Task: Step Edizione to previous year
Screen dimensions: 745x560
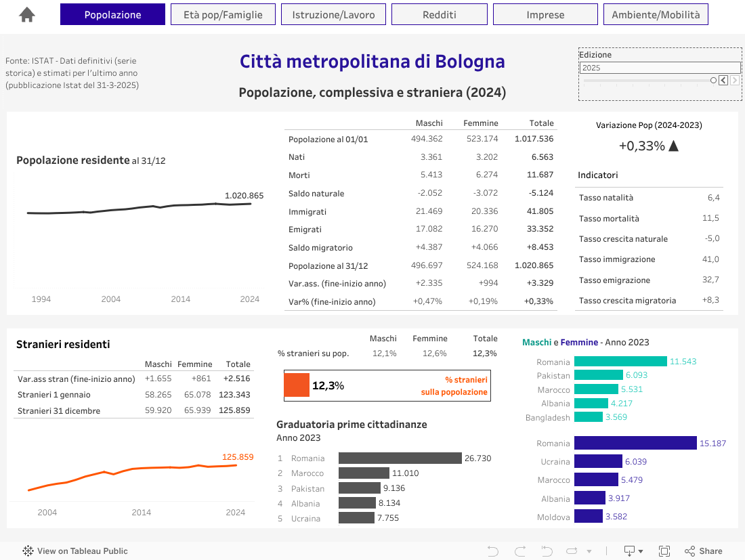Action: coord(723,81)
